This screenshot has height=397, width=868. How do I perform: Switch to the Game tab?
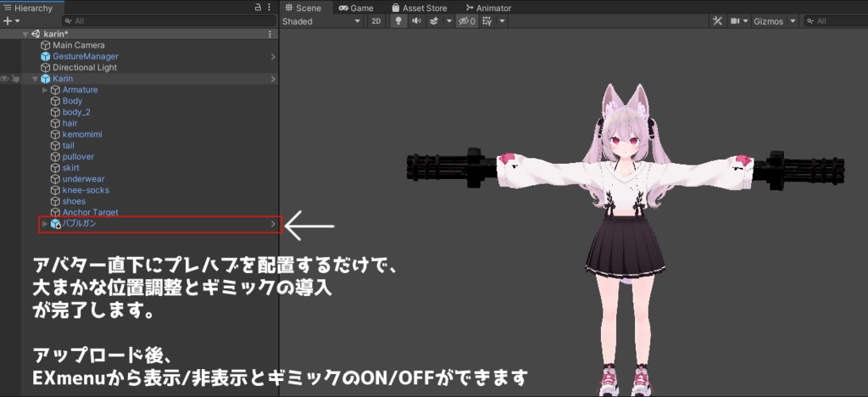pyautogui.click(x=356, y=8)
